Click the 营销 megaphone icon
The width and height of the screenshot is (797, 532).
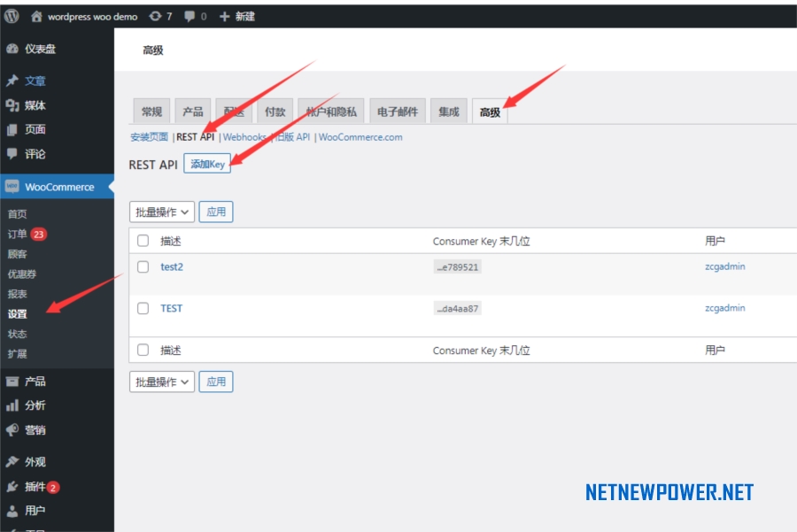tap(12, 430)
